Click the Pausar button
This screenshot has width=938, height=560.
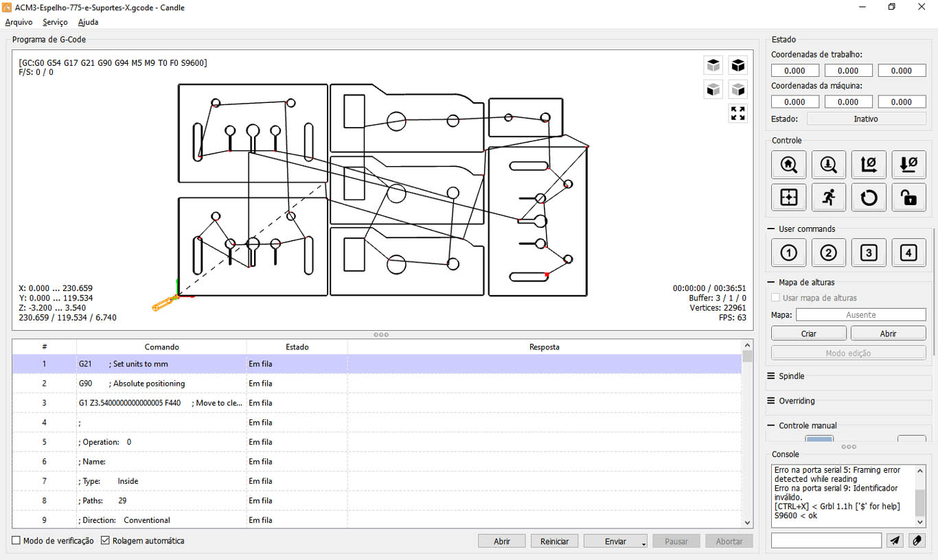click(x=676, y=541)
